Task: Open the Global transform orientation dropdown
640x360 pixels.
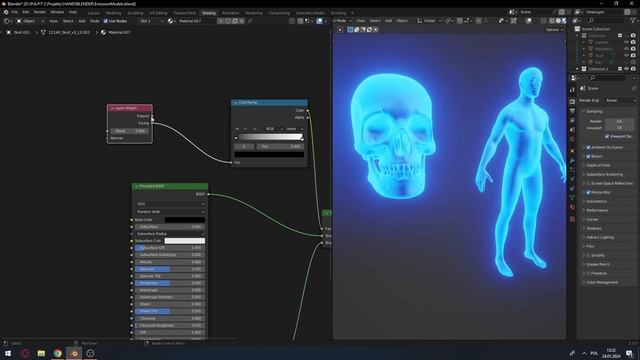Action: pyautogui.click(x=429, y=21)
